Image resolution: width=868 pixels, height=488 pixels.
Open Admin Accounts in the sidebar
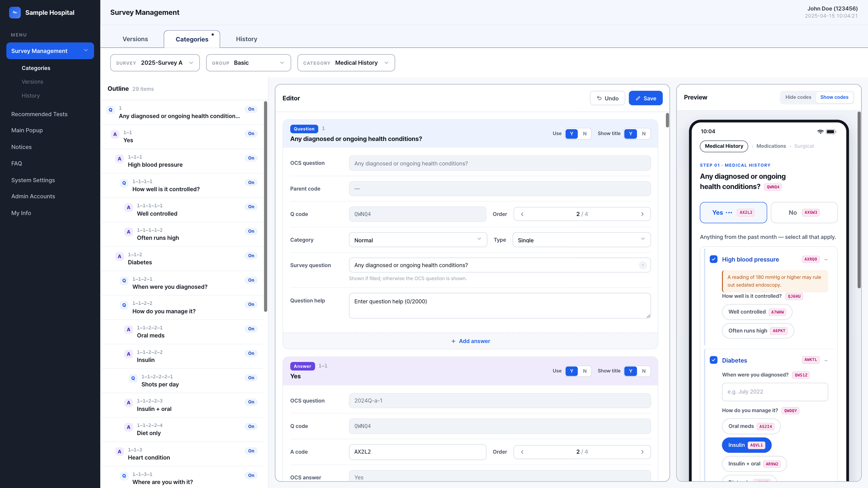click(33, 196)
